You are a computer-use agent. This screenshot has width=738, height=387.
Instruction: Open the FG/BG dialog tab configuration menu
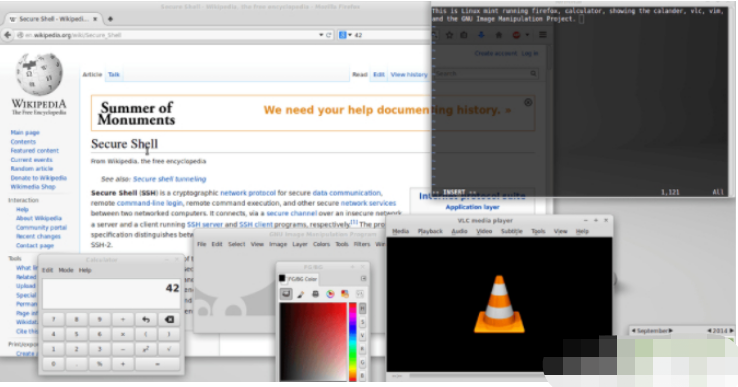(x=363, y=279)
